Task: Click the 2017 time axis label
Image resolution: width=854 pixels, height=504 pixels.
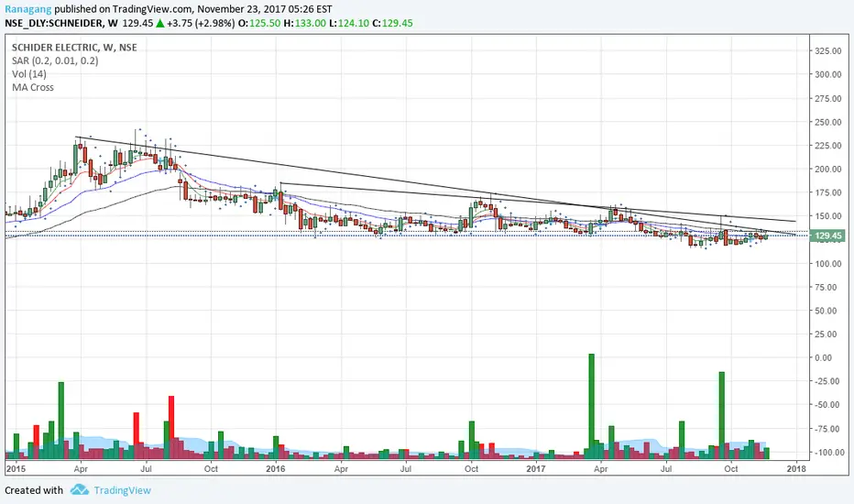Action: (x=536, y=468)
